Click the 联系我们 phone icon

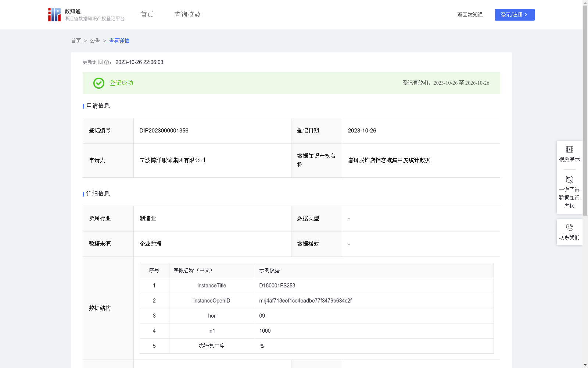569,227
